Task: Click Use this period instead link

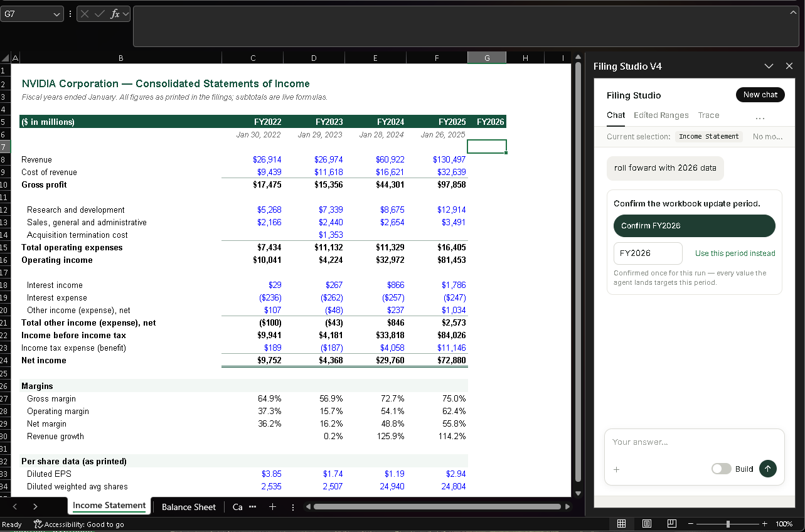Action: coord(735,253)
